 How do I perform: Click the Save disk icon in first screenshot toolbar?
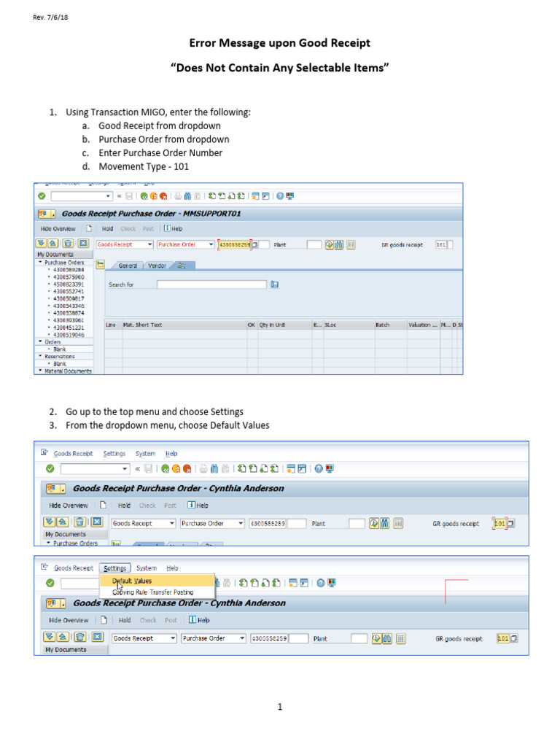pos(129,196)
